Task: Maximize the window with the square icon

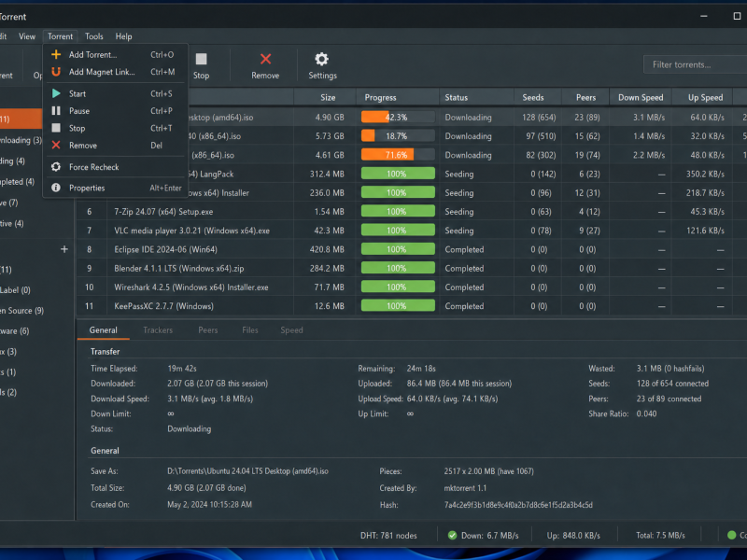Action: (x=737, y=16)
